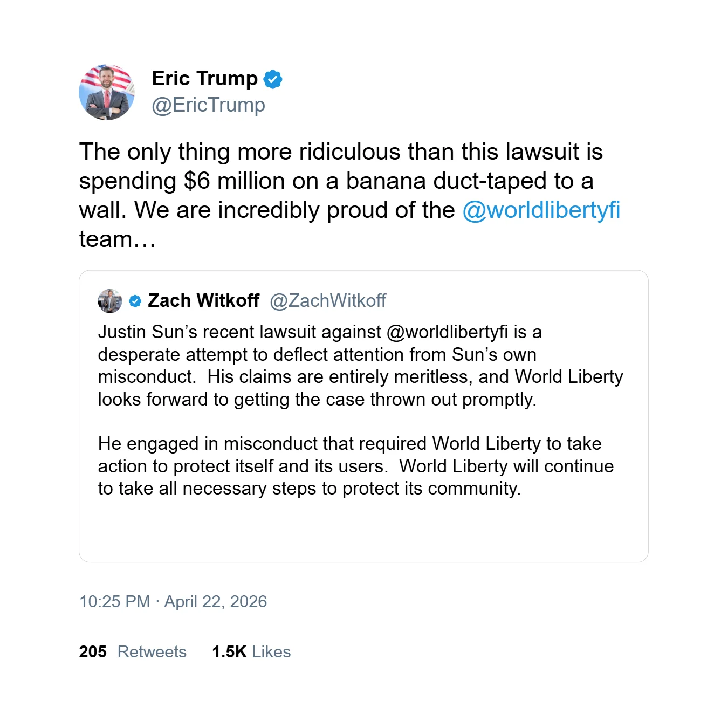Click the @ZachWitkoff handle
The width and height of the screenshot is (728, 728).
pos(328,301)
